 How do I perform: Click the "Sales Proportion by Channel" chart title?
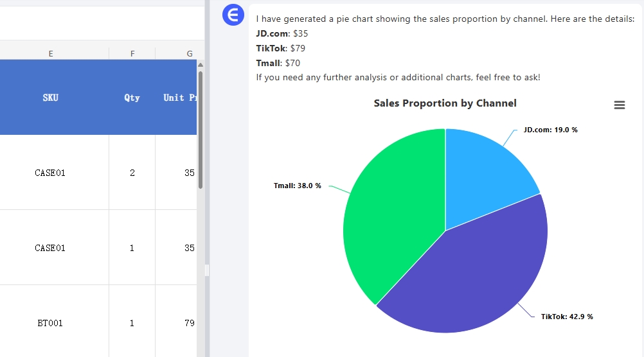[x=445, y=103]
